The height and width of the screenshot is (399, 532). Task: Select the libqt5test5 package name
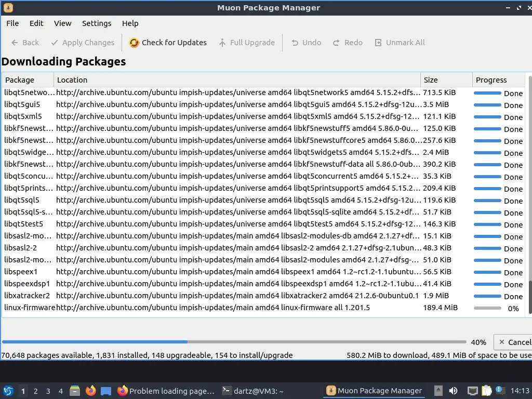[x=24, y=224]
